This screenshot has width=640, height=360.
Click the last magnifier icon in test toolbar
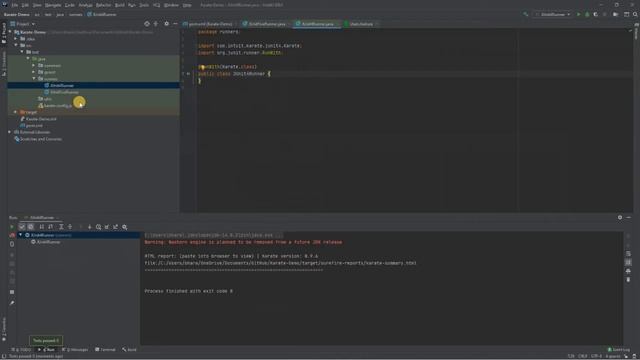tap(125, 227)
